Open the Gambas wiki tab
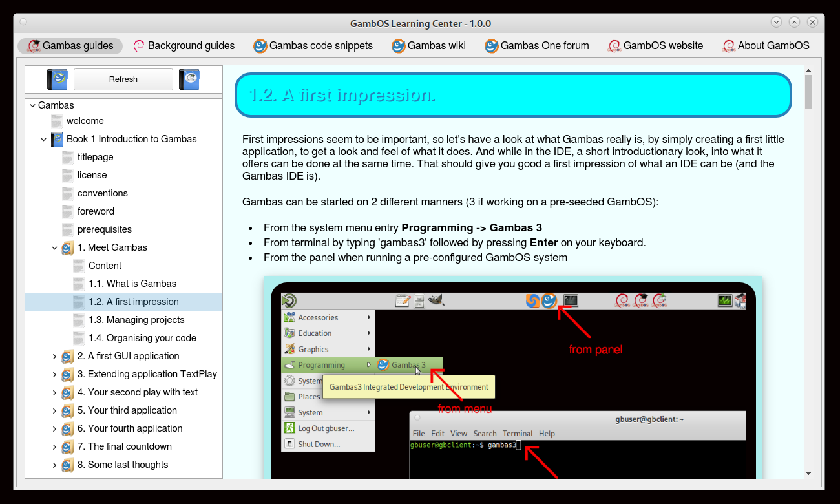Screen dimensions: 840x504 pos(428,46)
